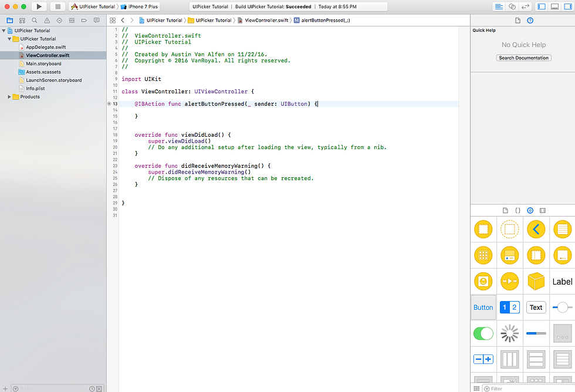The height and width of the screenshot is (392, 575).
Task: Toggle the library icon/list view
Action: click(x=476, y=388)
